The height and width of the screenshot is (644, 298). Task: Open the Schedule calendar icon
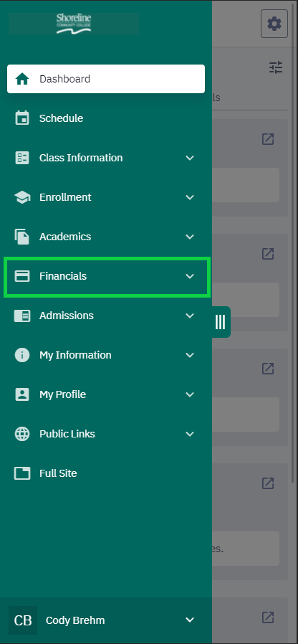[x=22, y=118]
